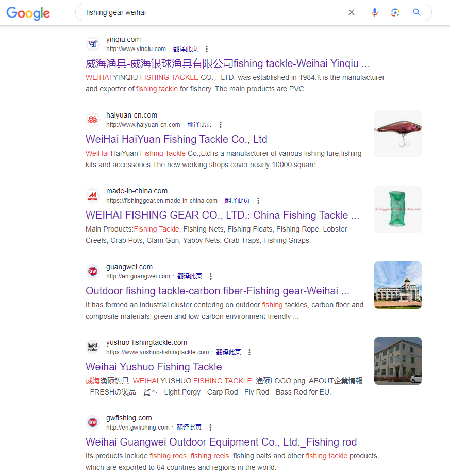The height and width of the screenshot is (476, 450).
Task: Click the guangwei.com favicon
Action: [x=93, y=271]
